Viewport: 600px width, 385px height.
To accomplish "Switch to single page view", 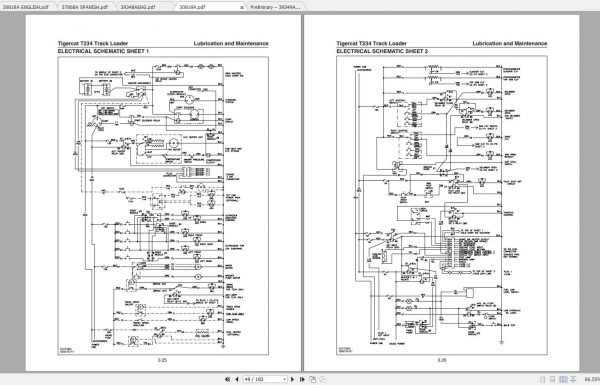I will [x=542, y=380].
